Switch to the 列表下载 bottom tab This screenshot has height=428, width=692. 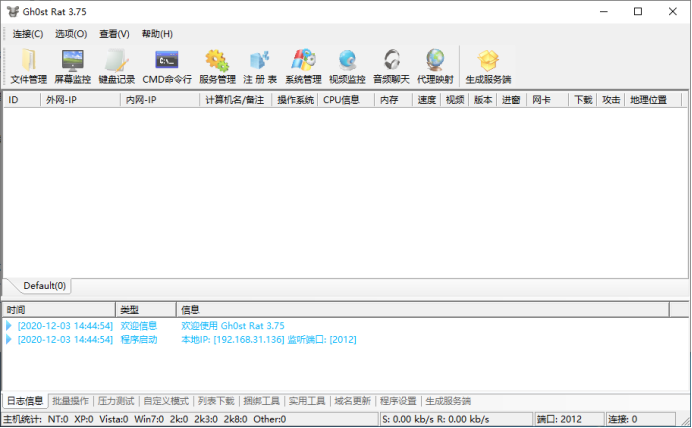(216, 401)
